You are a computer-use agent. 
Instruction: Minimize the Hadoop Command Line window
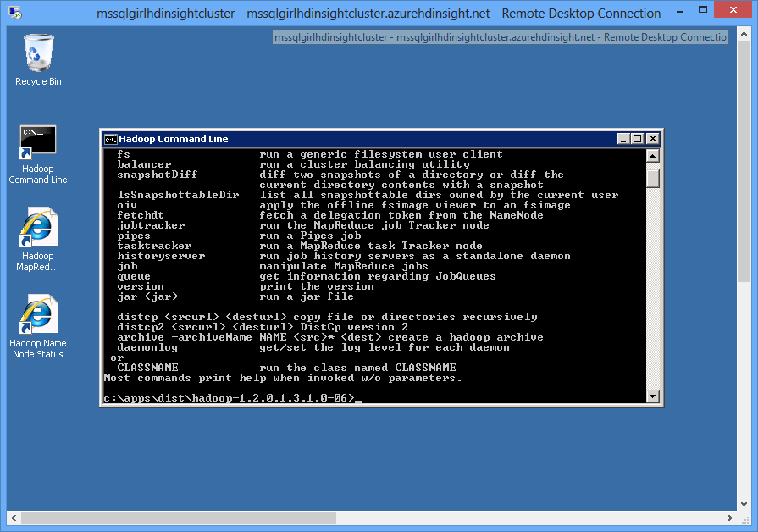(623, 139)
